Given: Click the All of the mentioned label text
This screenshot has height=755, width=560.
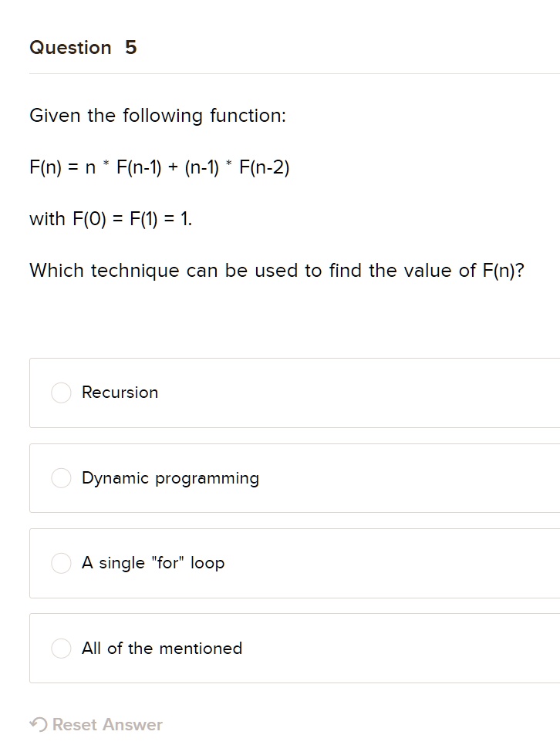Looking at the screenshot, I should (x=161, y=649).
